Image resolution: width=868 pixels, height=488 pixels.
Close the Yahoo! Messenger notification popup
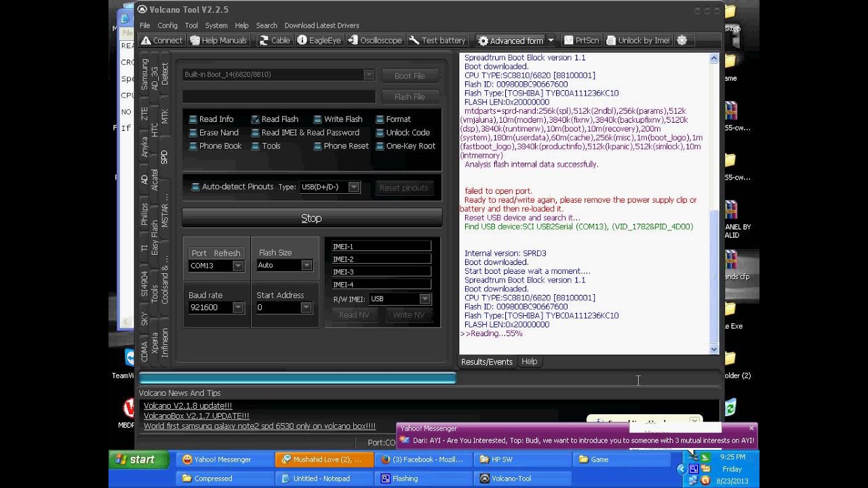(751, 428)
